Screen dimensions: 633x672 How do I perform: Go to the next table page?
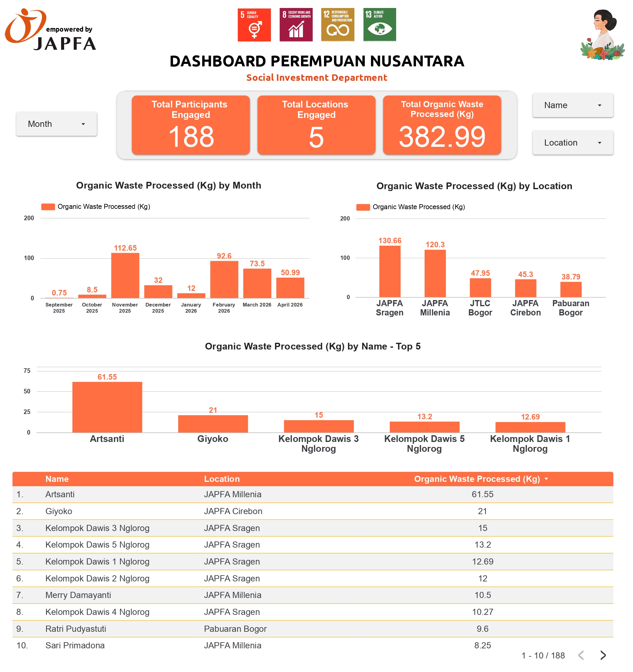coord(603,655)
